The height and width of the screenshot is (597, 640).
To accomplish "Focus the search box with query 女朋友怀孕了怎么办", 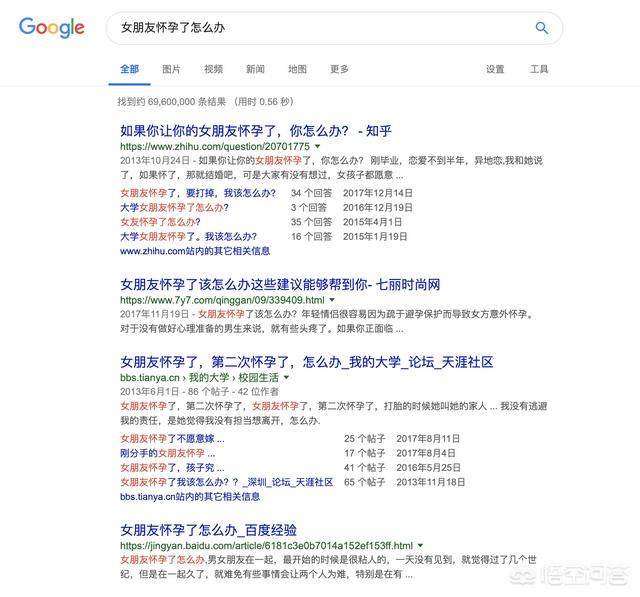I will coord(334,28).
